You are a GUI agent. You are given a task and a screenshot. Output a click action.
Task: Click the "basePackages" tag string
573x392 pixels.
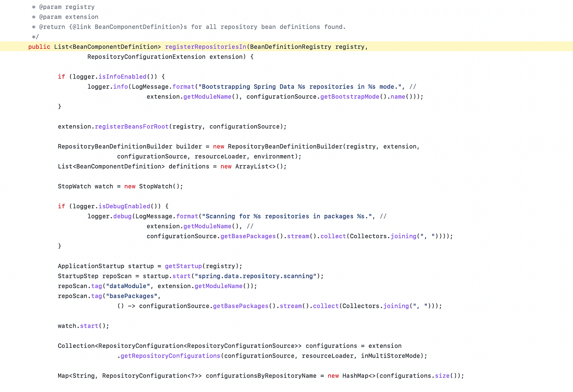pos(132,296)
